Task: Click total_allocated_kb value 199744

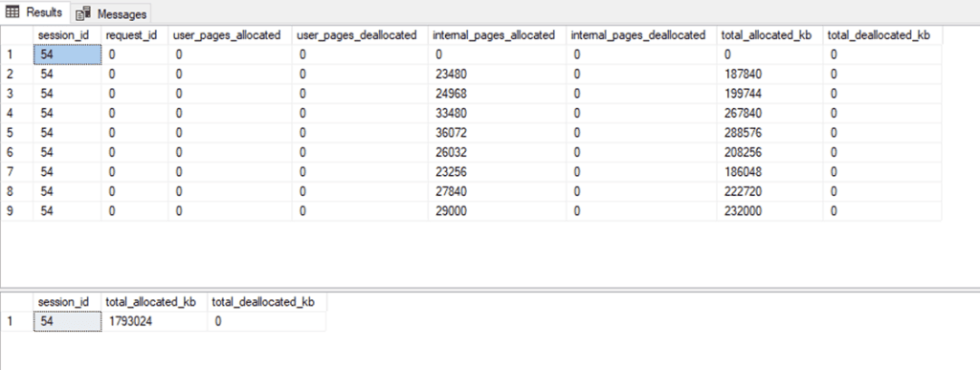Action: point(770,94)
